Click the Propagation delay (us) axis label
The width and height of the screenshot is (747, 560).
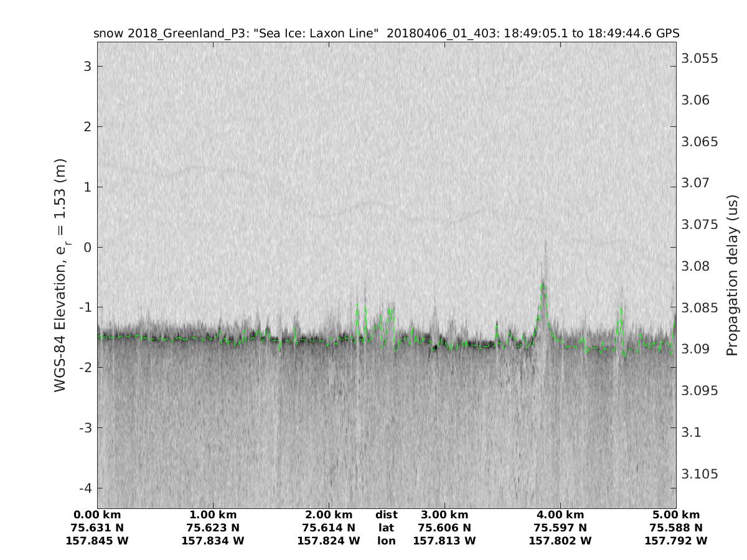tap(732, 275)
